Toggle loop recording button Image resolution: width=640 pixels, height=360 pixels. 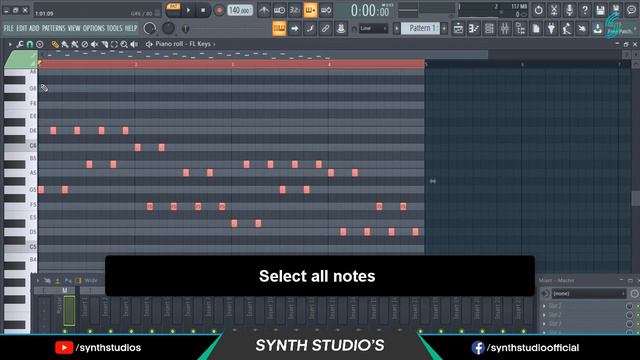coord(326,10)
